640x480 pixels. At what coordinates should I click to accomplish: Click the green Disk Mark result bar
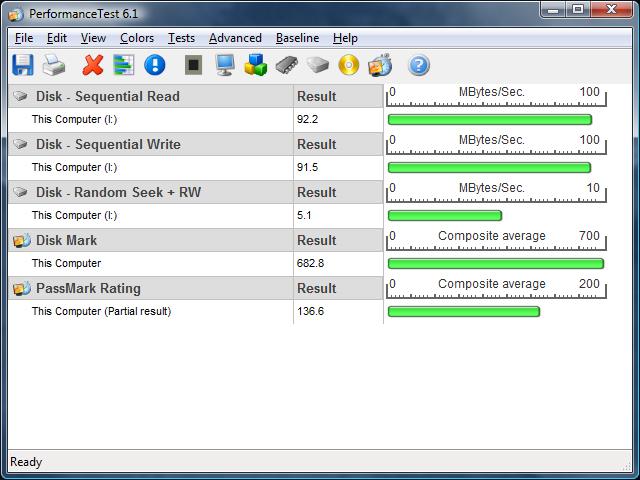(496, 264)
